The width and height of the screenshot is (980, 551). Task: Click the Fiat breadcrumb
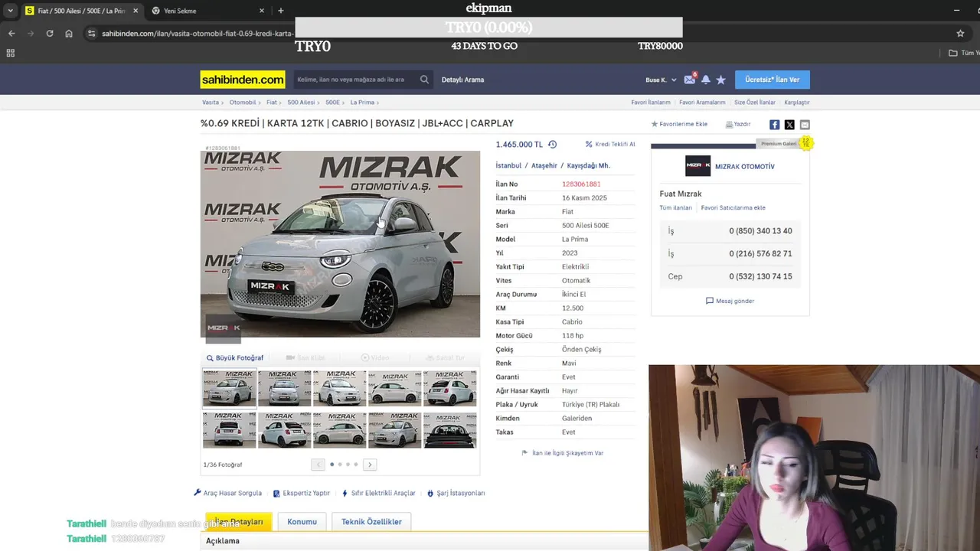pyautogui.click(x=272, y=103)
